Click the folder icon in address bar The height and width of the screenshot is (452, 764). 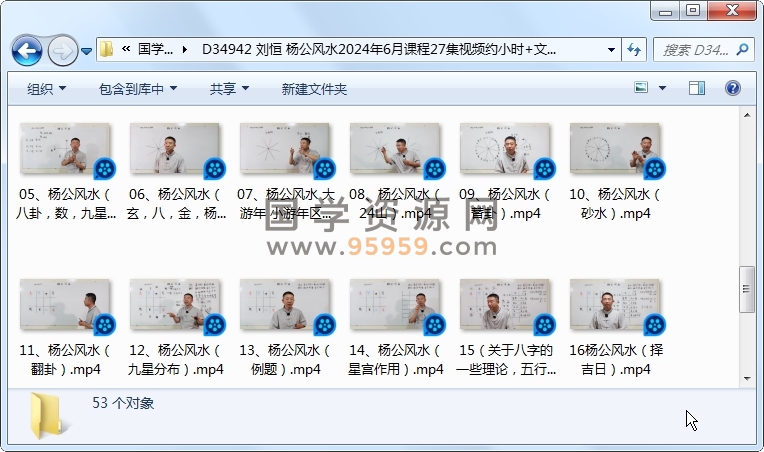pyautogui.click(x=107, y=49)
